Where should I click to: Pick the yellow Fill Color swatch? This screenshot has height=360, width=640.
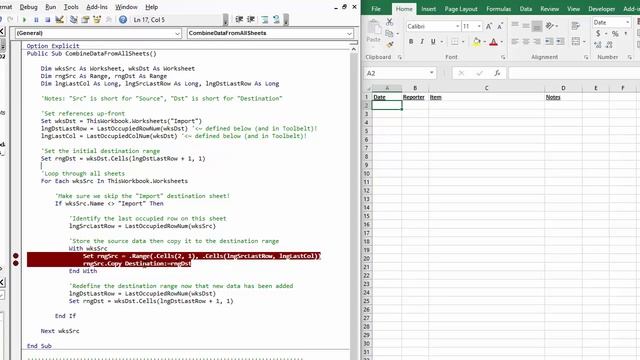coord(476,42)
